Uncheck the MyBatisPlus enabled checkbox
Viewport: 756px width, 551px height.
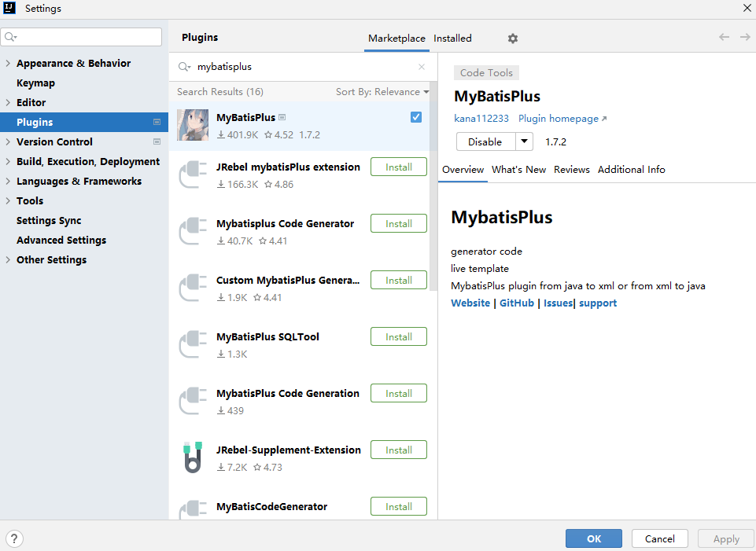pos(416,117)
